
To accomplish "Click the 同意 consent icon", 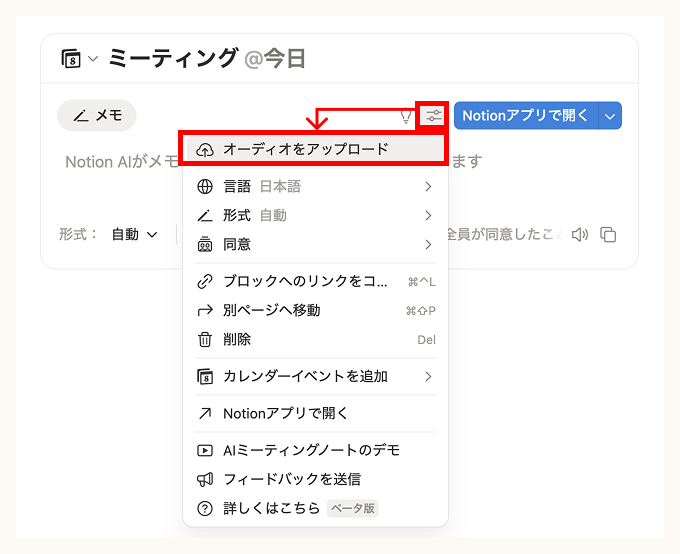I will click(205, 245).
